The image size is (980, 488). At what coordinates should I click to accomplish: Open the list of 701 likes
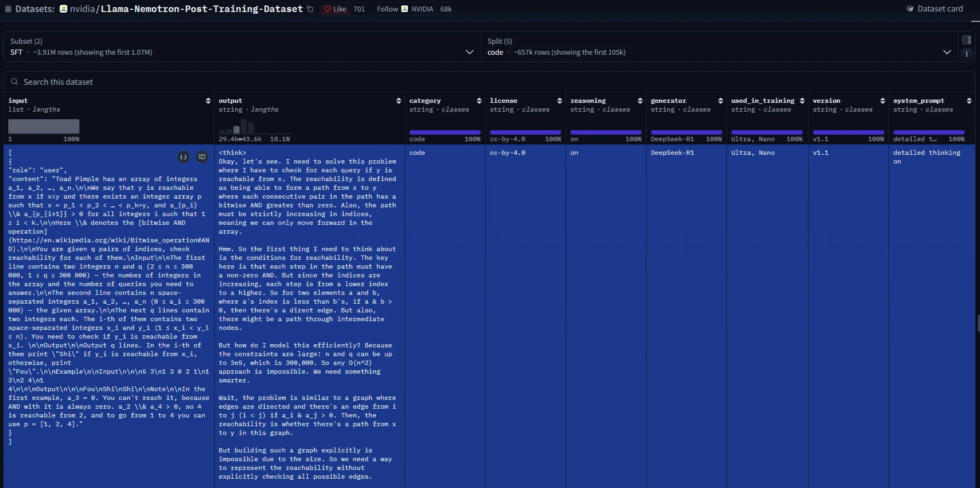(x=359, y=9)
